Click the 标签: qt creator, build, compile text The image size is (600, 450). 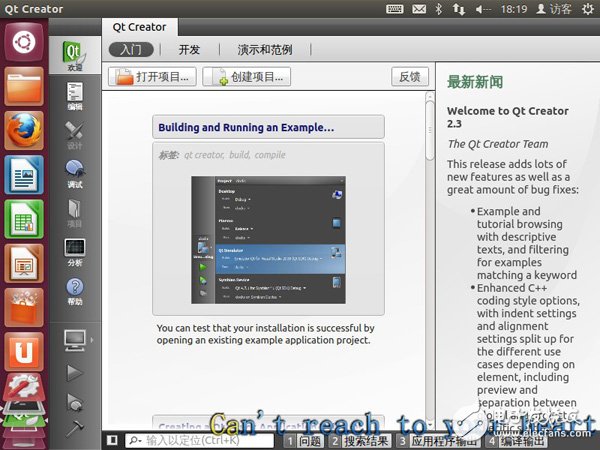click(x=222, y=155)
